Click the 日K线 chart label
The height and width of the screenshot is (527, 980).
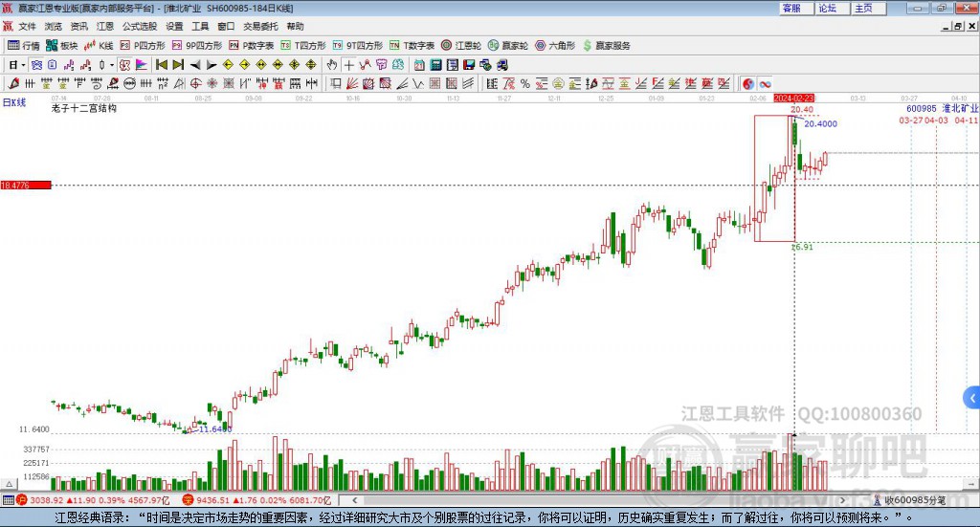point(14,102)
